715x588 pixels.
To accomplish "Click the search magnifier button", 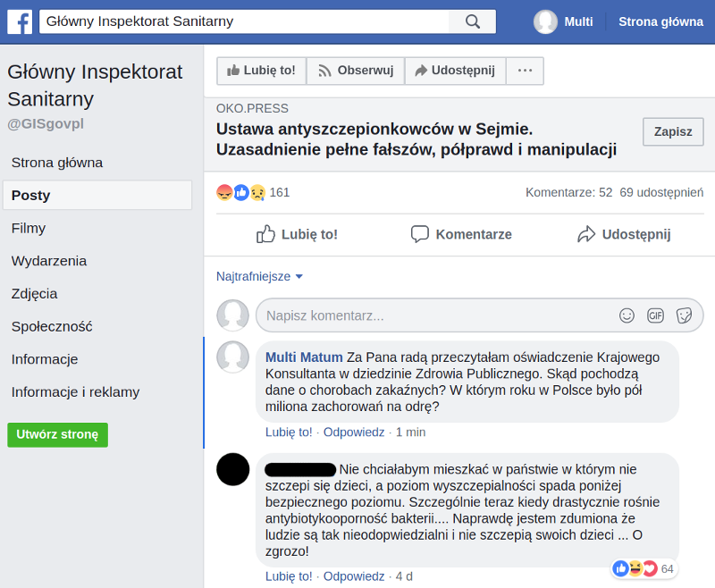I will tap(473, 21).
